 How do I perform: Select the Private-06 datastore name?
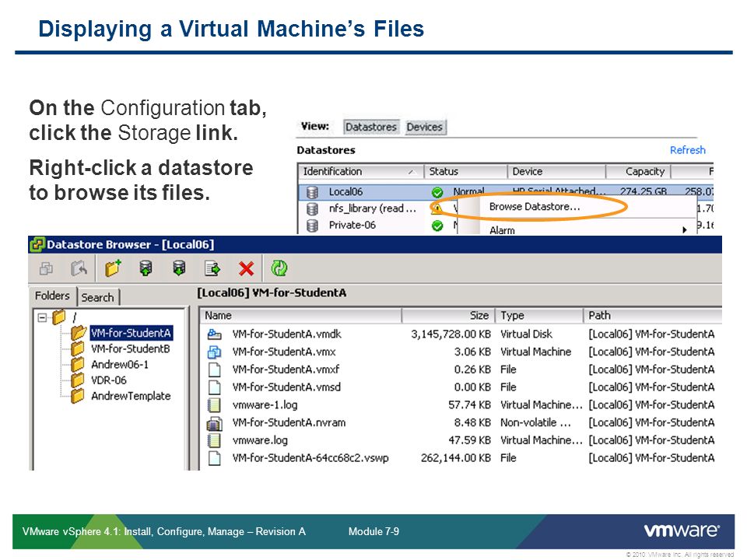[352, 226]
